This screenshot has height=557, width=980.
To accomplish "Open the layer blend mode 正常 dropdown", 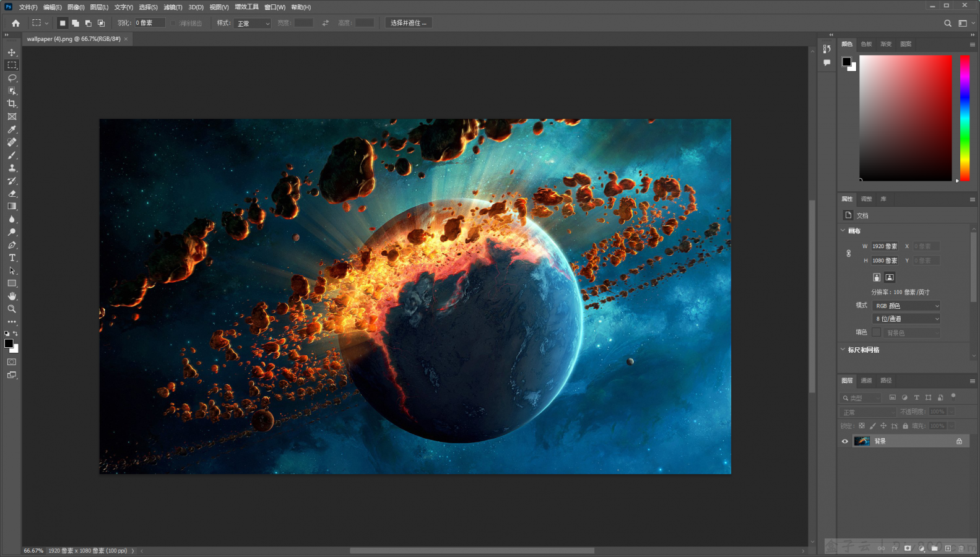I will [x=868, y=412].
